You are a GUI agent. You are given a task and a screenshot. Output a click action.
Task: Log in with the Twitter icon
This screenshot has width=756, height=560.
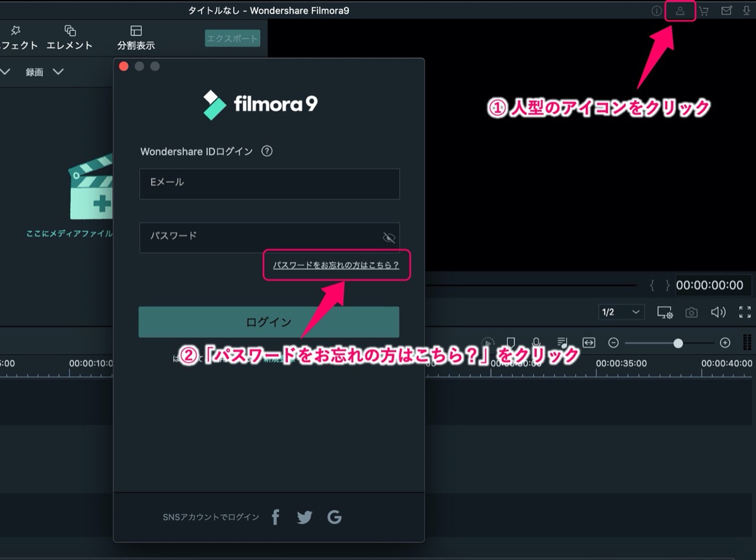[x=304, y=517]
